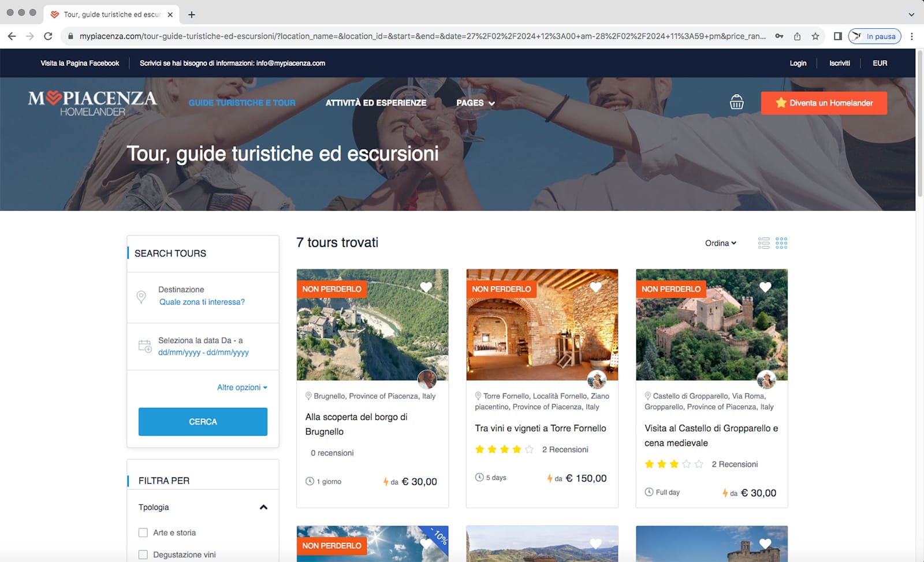This screenshot has height=562, width=924.
Task: Click the Gropparello guide avatar
Action: [766, 379]
